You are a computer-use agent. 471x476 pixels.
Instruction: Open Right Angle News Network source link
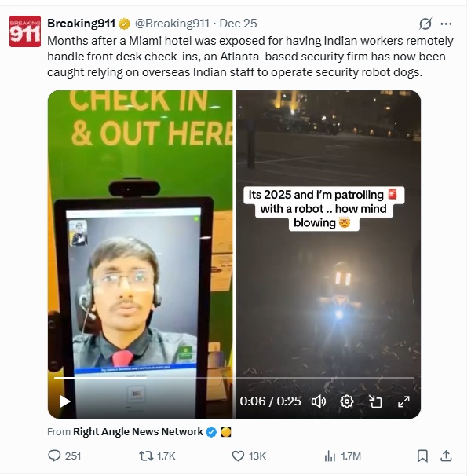pyautogui.click(x=138, y=432)
